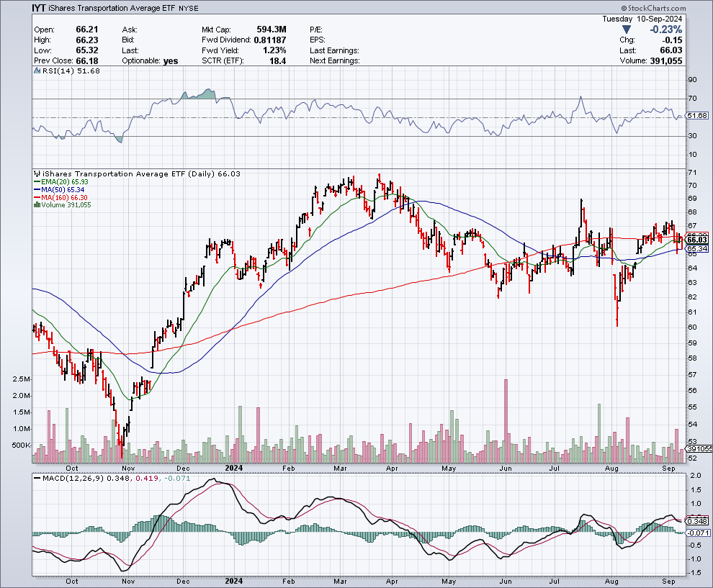Click the EPS label
The height and width of the screenshot is (588, 713).
coord(318,40)
